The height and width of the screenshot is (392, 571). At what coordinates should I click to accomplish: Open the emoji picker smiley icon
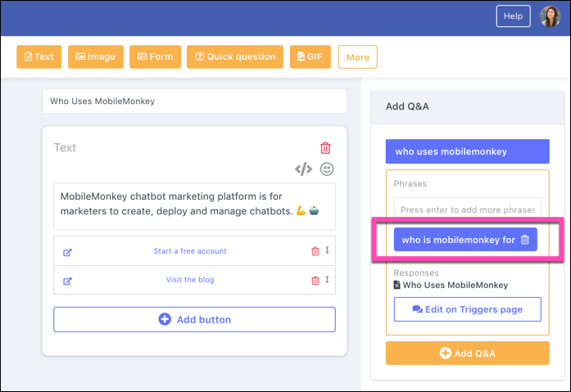327,169
